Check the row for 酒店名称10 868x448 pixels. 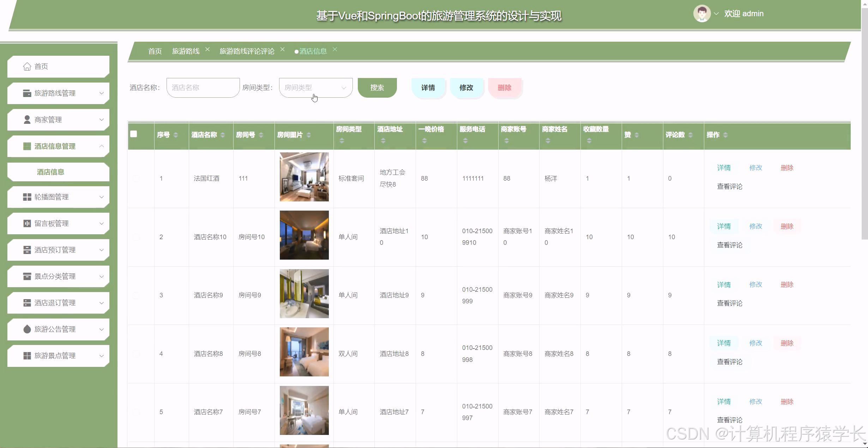click(136, 237)
